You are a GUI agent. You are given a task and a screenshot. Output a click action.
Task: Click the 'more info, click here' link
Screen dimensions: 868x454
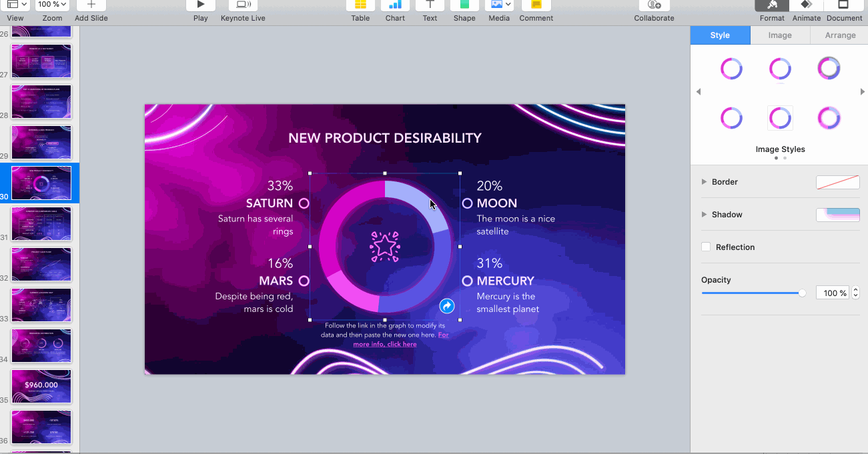[385, 345]
